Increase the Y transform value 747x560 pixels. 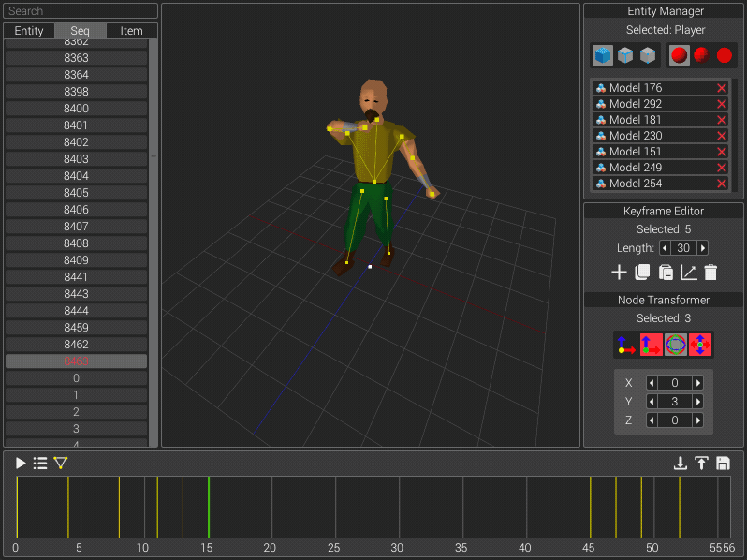(698, 402)
